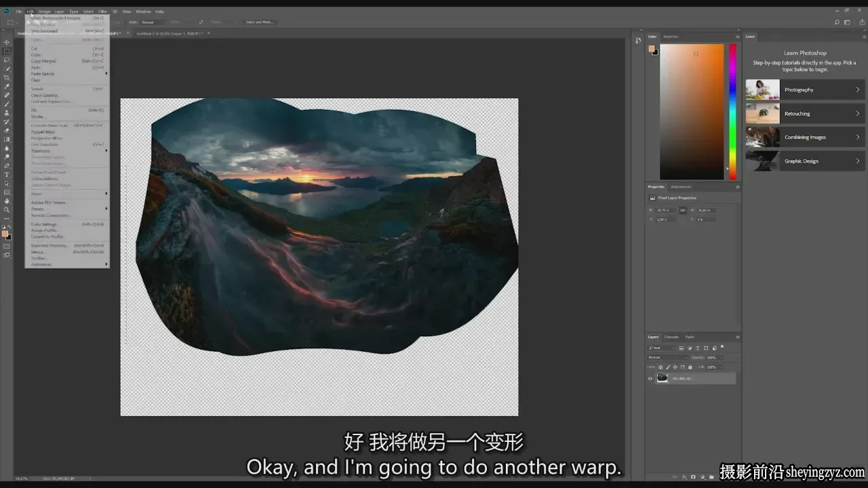868x488 pixels.
Task: Select the Hand tool
Action: point(7,201)
